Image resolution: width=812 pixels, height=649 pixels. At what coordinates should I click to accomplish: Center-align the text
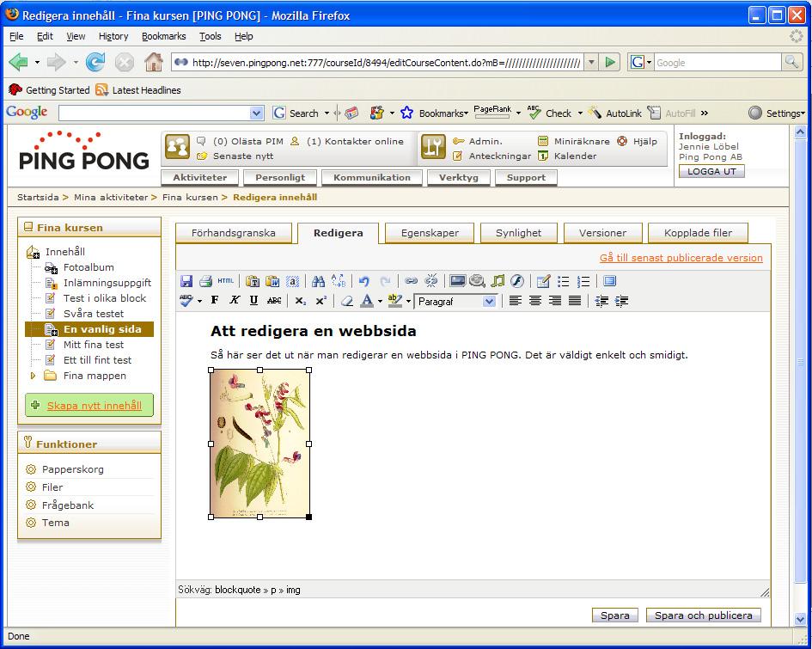(535, 300)
